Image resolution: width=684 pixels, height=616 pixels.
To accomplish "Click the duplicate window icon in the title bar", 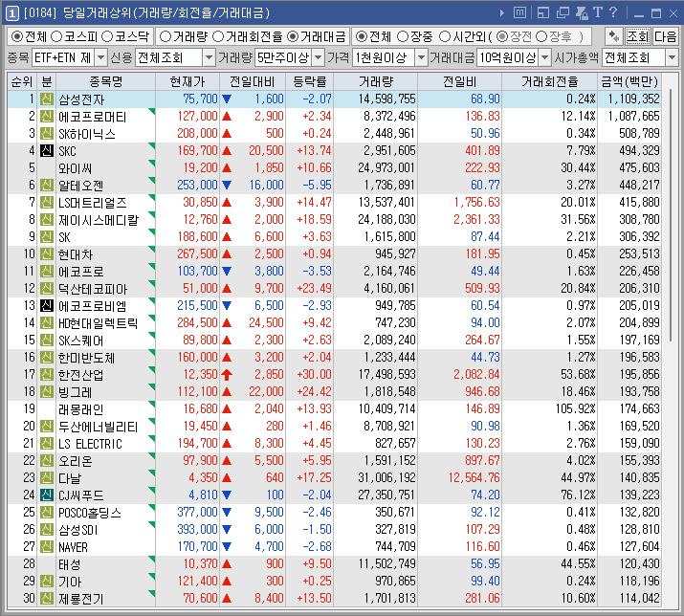I will pyautogui.click(x=563, y=13).
